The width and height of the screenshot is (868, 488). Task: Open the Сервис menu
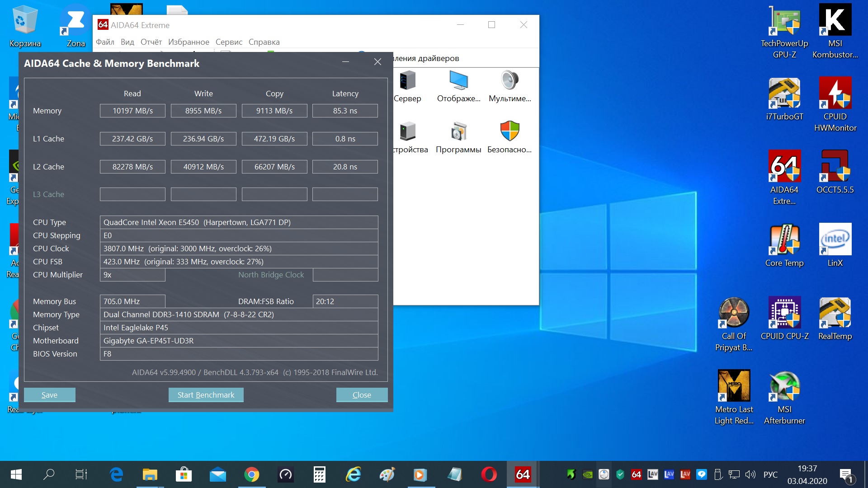tap(229, 42)
